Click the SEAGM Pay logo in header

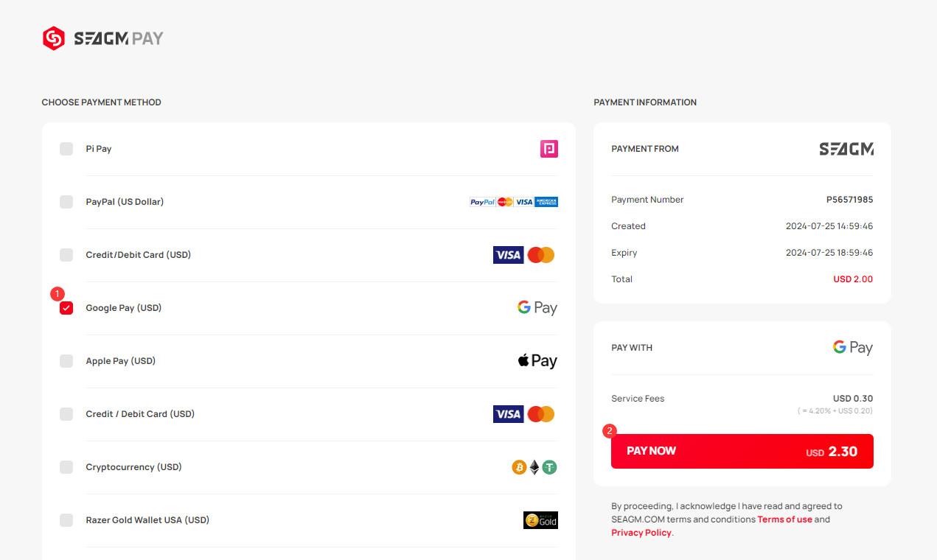tap(102, 38)
